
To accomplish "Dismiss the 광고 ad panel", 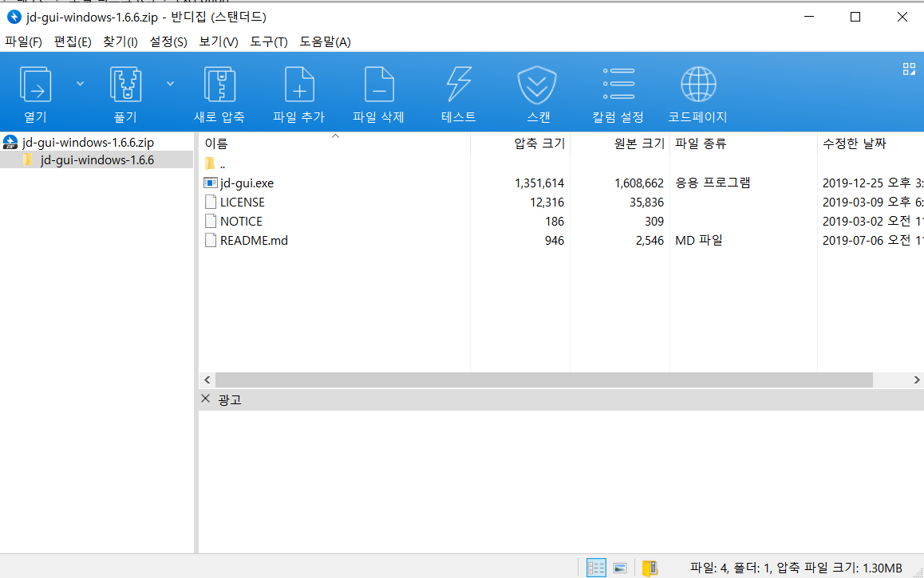I will tap(205, 399).
